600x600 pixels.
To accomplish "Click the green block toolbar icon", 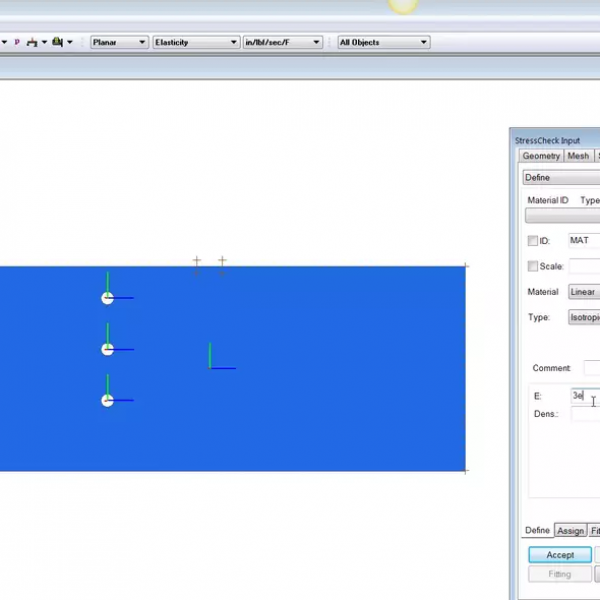I will [x=57, y=42].
